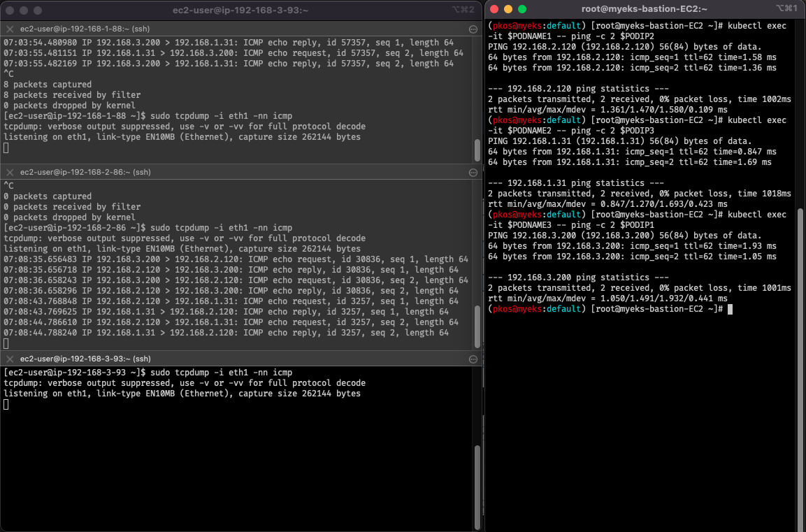Click the red close button of bastion window

pos(494,9)
